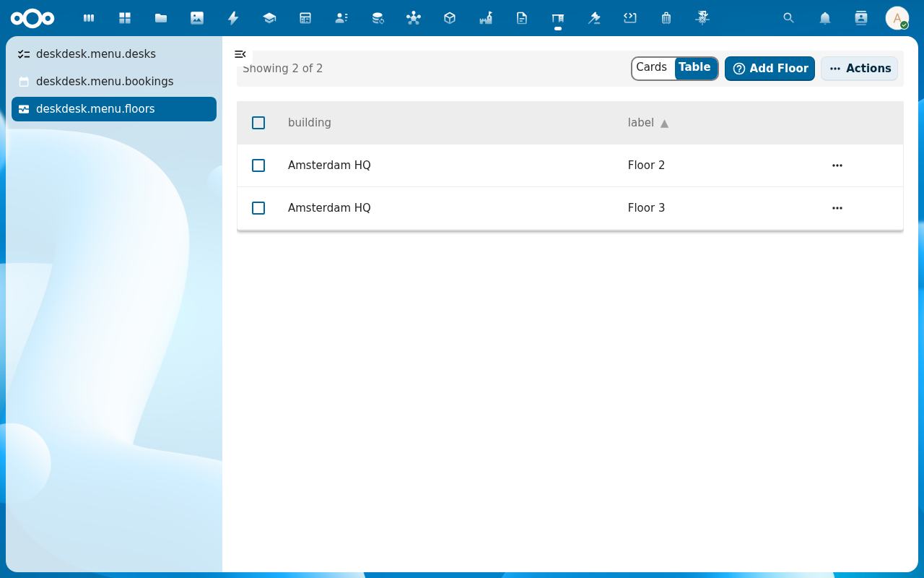Check the Floor 3 row checkbox
The image size is (924, 578).
click(x=258, y=208)
